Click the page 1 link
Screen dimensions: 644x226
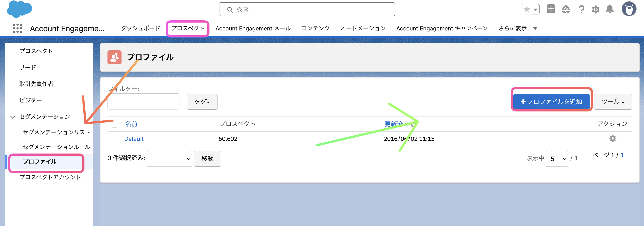tap(622, 155)
